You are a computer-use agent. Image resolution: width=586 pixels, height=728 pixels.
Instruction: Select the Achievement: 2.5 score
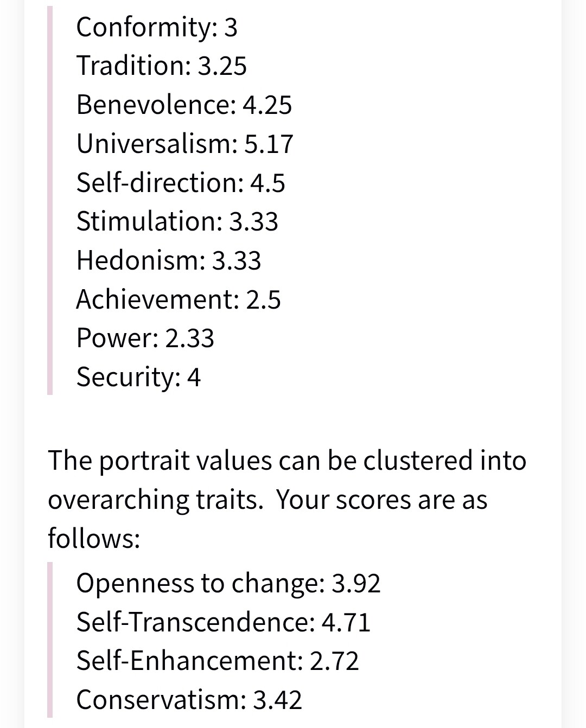coord(179,299)
